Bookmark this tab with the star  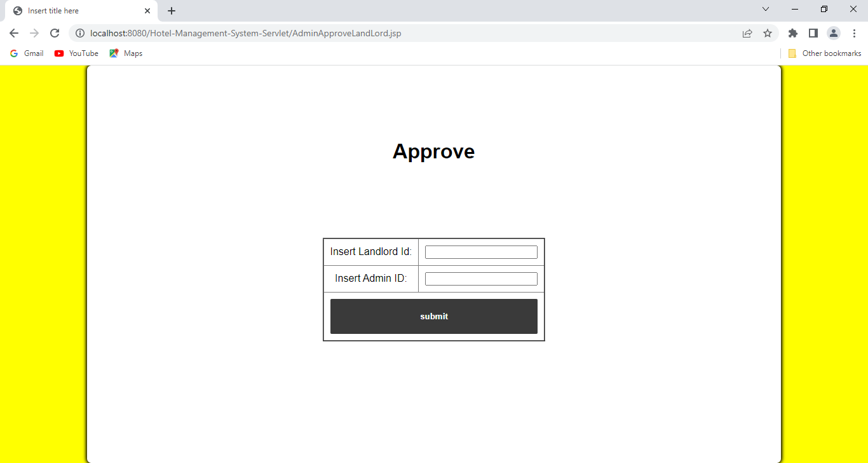pos(768,33)
